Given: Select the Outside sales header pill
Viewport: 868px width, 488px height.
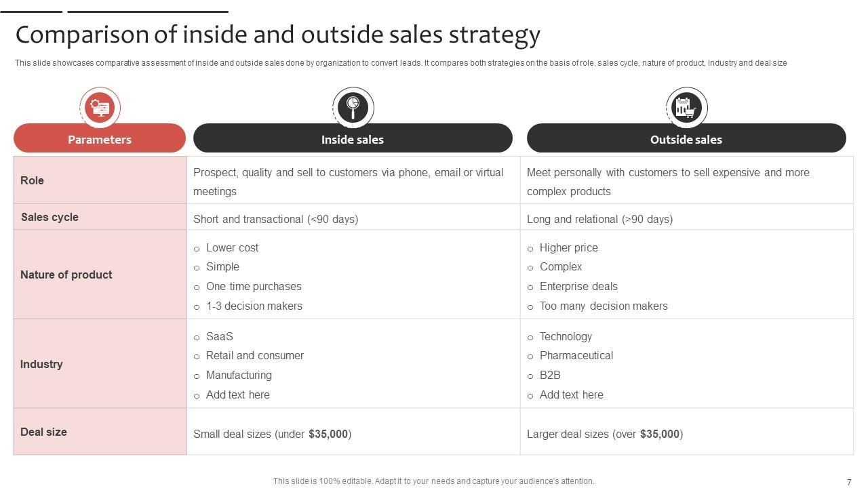Looking at the screenshot, I should point(686,139).
